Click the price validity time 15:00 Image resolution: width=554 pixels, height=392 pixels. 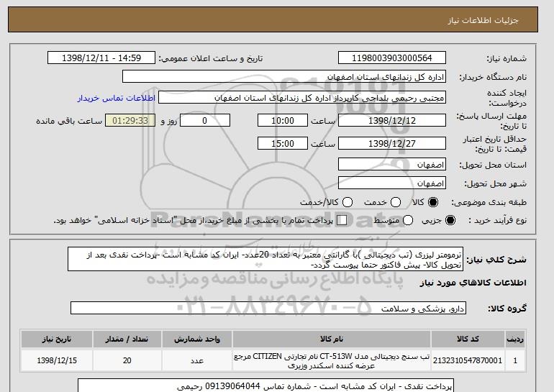click(x=283, y=143)
